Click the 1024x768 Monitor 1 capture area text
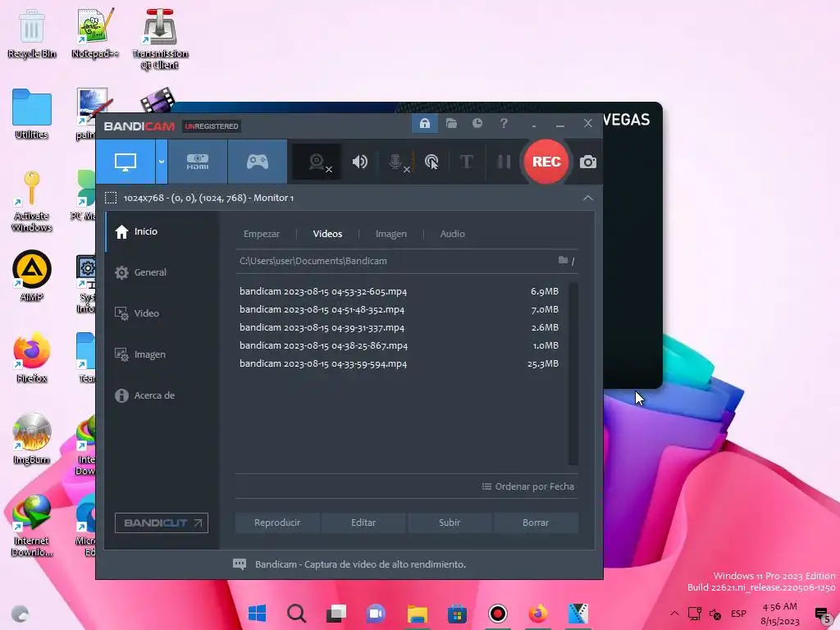This screenshot has height=630, width=840. [x=208, y=198]
